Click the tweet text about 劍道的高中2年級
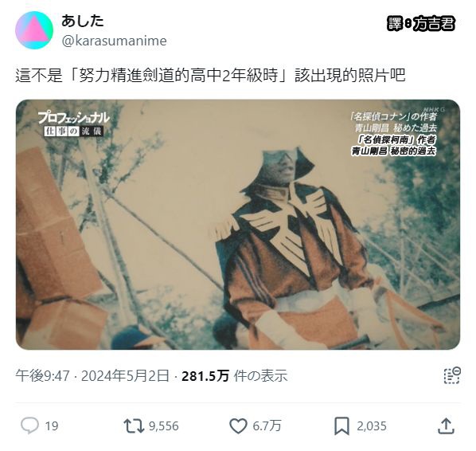Viewport: 476px width, 451px height. click(x=210, y=76)
